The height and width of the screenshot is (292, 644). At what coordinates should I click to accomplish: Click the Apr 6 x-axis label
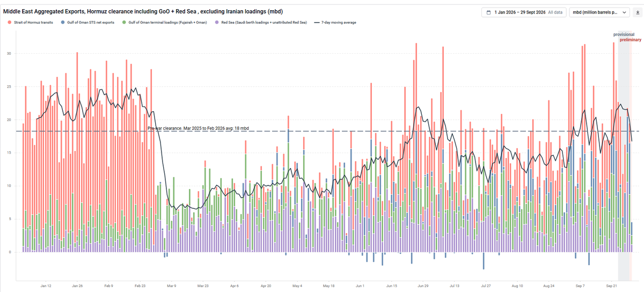pyautogui.click(x=235, y=287)
